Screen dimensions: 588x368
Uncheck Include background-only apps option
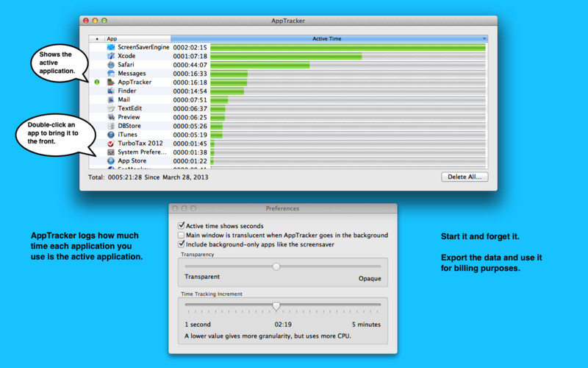pyautogui.click(x=182, y=244)
